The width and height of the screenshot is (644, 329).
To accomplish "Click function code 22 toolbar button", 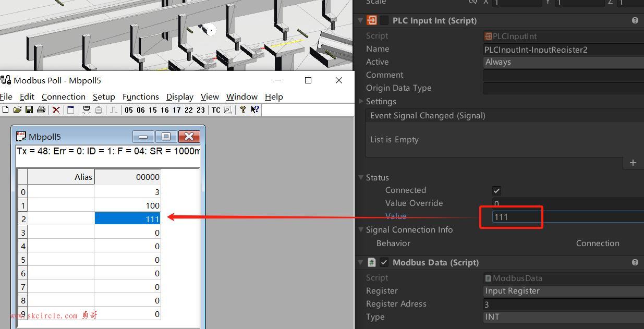I will pyautogui.click(x=189, y=110).
